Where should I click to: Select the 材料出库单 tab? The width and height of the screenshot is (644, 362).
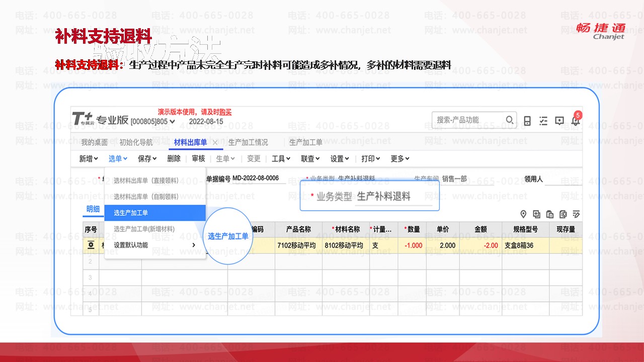pyautogui.click(x=190, y=143)
